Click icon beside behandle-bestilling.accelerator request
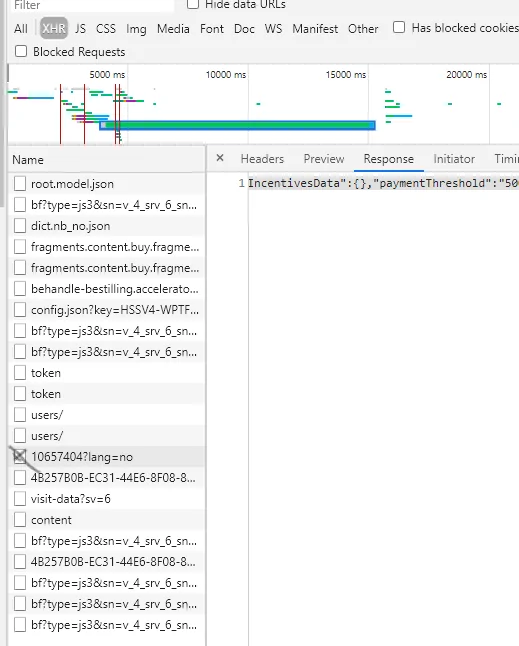 point(20,288)
